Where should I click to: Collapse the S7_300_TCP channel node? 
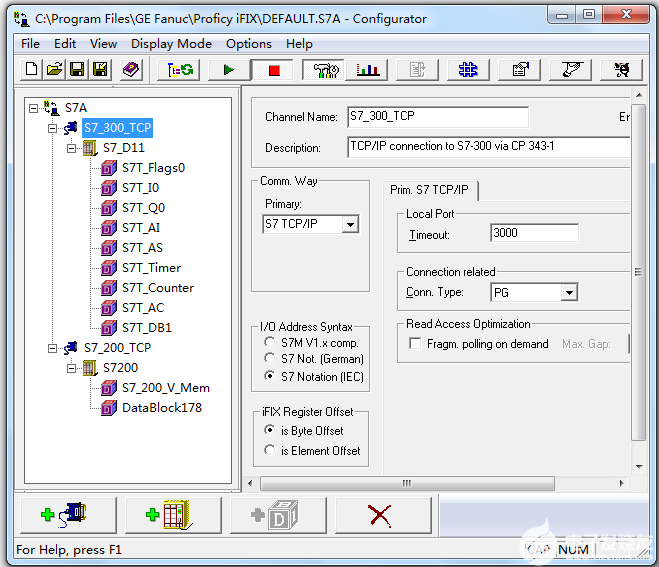coord(52,128)
